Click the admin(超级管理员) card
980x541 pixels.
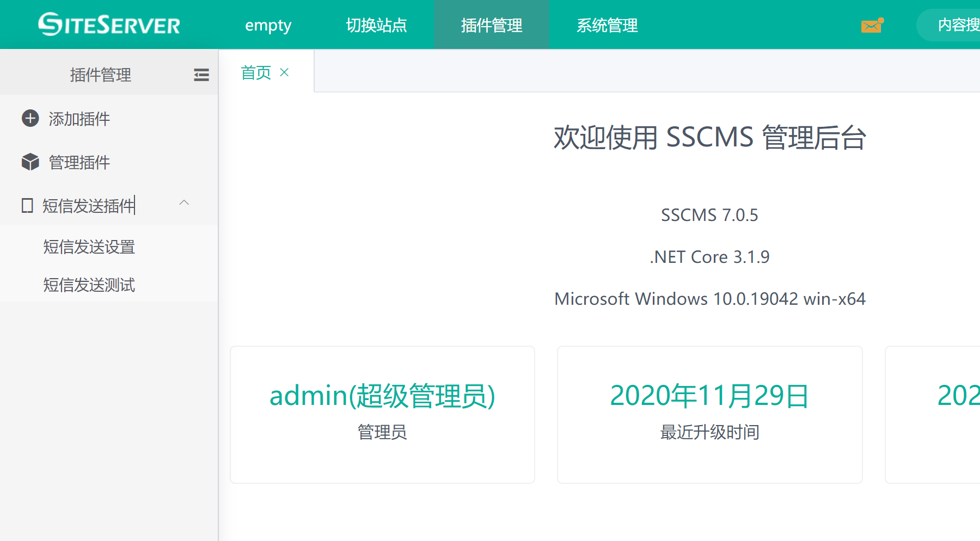pyautogui.click(x=382, y=414)
